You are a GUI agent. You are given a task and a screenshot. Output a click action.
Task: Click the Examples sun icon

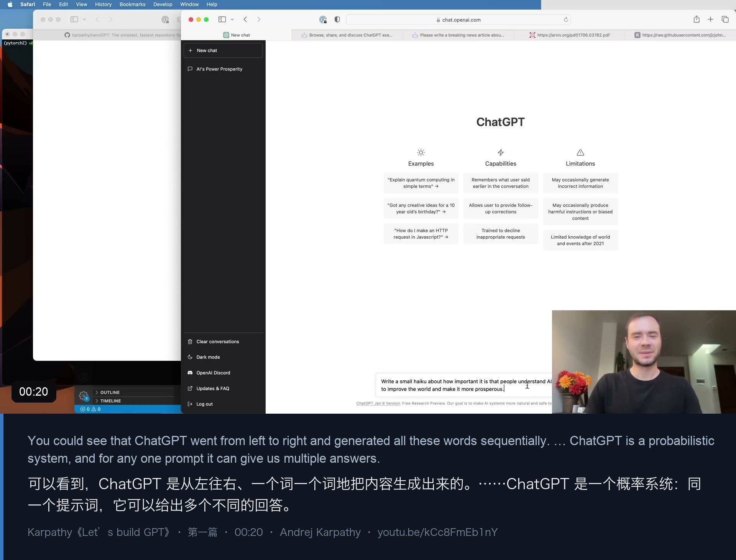click(x=421, y=152)
